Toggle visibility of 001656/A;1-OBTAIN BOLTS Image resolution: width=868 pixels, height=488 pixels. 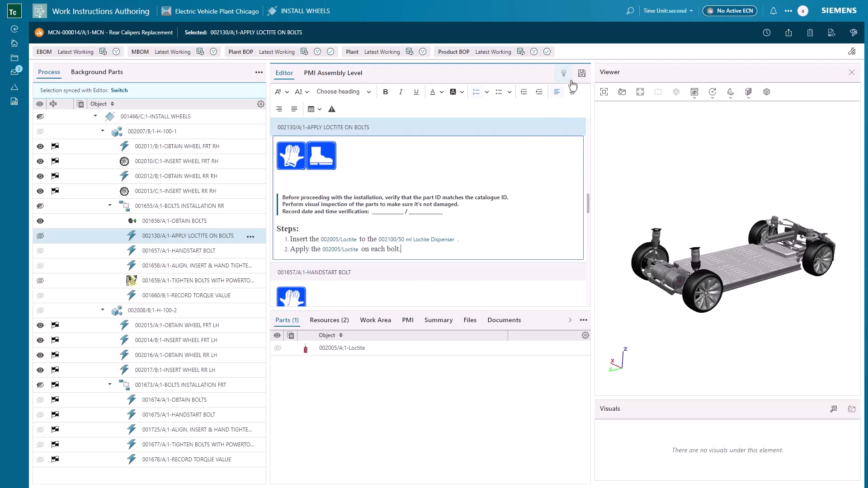point(40,221)
